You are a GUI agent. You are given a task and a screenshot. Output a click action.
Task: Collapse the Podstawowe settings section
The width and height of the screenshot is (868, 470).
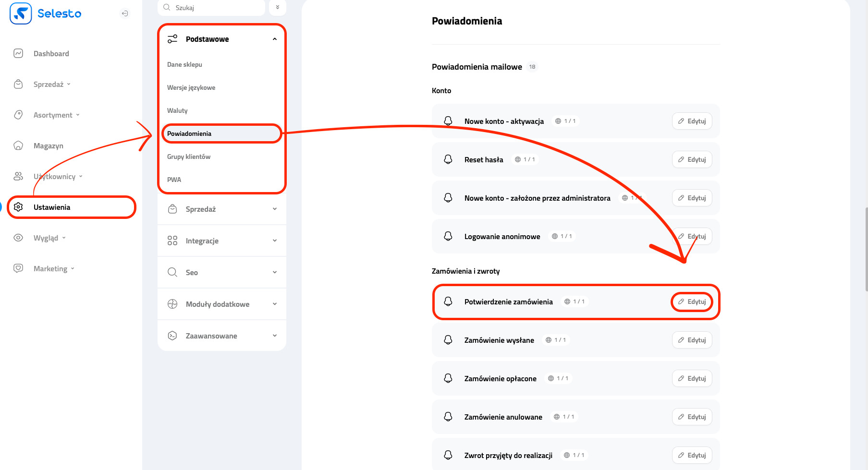tap(274, 39)
